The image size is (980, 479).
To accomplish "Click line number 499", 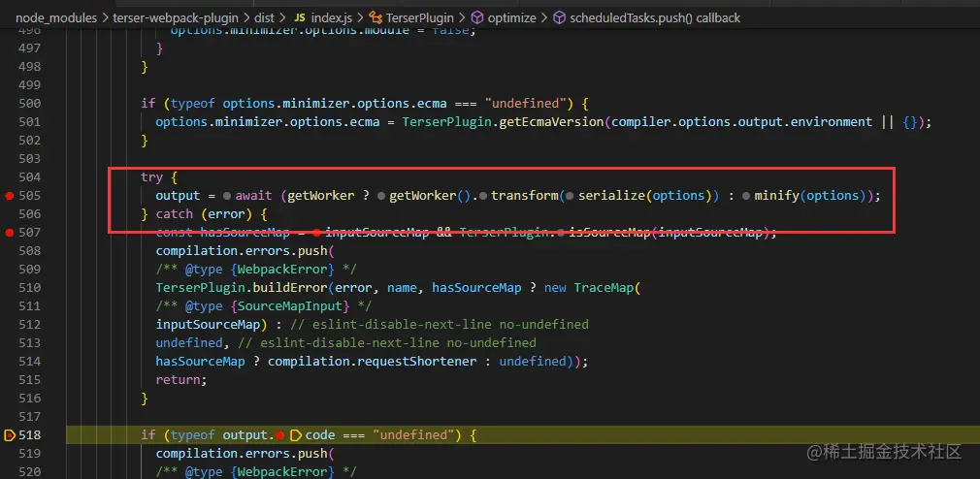I will (30, 85).
